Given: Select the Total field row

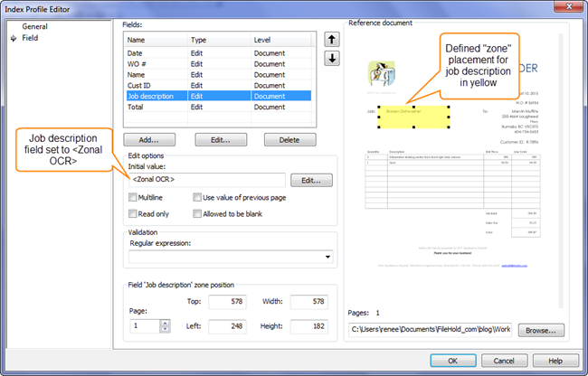Looking at the screenshot, I should click(219, 108).
